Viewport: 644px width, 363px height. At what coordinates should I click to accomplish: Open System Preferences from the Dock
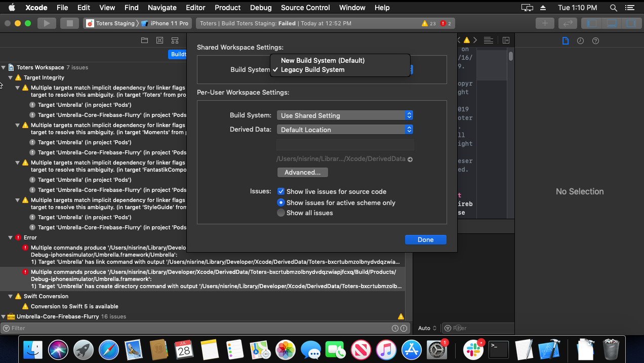pos(436,350)
